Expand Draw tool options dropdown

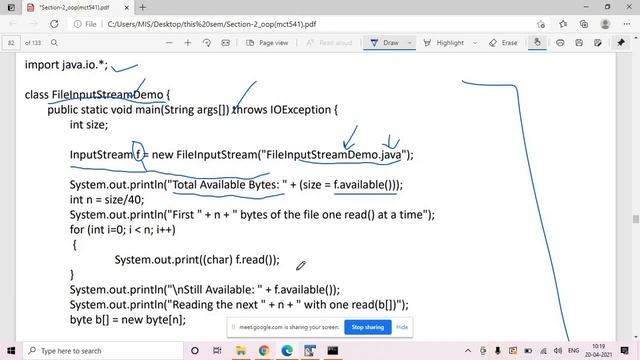coord(409,42)
